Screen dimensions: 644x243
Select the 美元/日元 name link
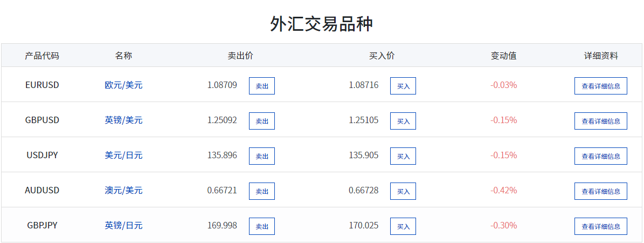(123, 155)
